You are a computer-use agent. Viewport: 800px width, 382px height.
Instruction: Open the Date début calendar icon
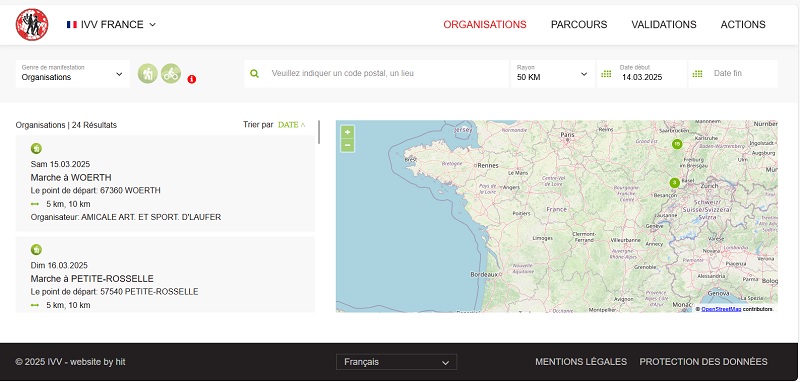click(606, 74)
